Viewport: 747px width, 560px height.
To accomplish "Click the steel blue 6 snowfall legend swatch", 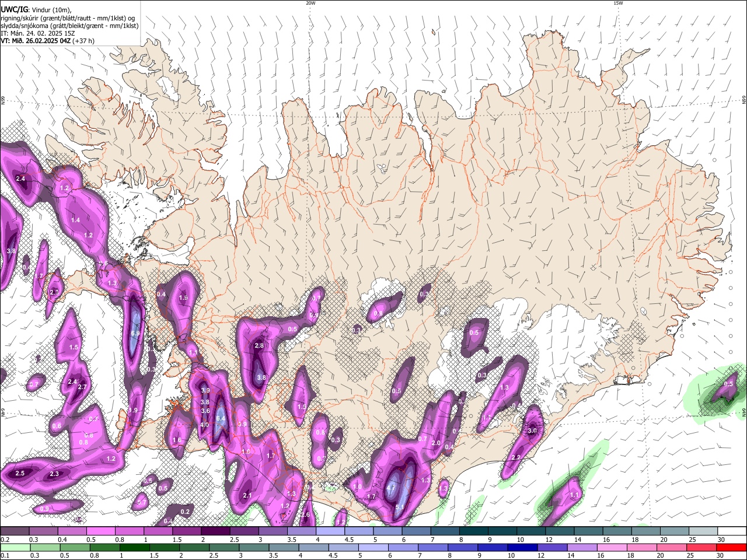I will [416, 531].
